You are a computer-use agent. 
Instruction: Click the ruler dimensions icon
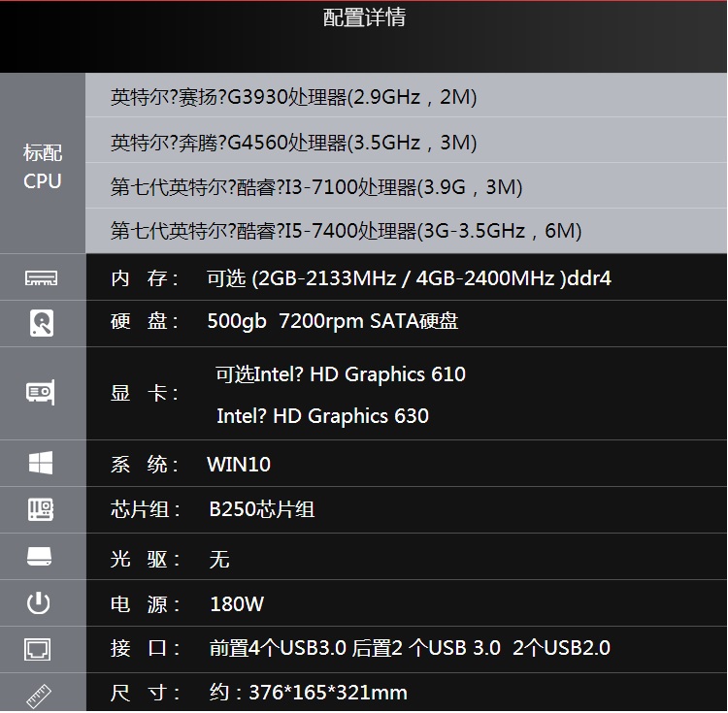[x=39, y=697]
